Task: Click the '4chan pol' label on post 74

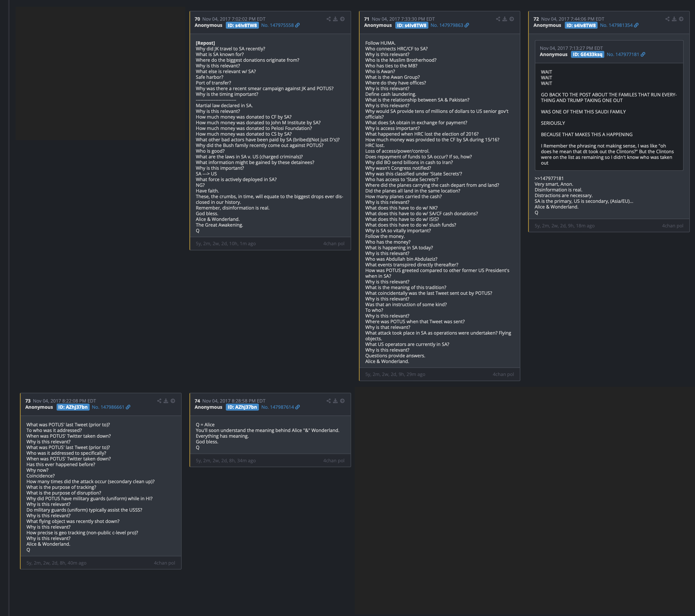Action: [x=334, y=460]
